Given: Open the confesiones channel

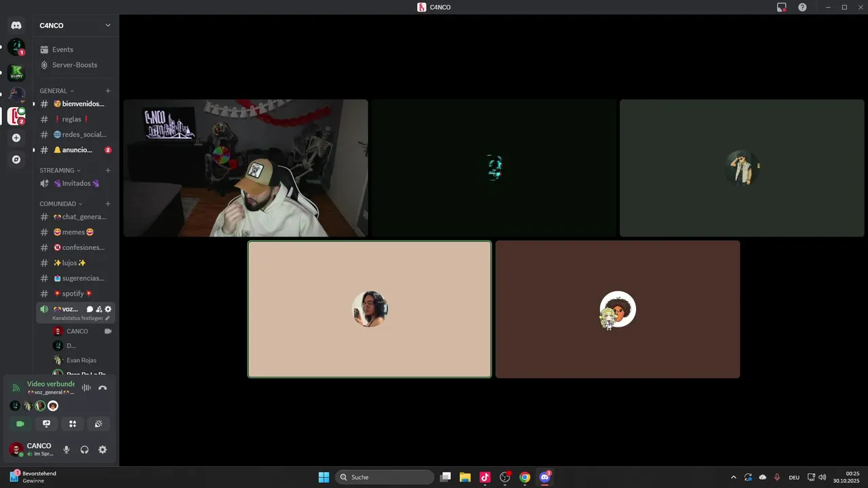Looking at the screenshot, I should click(x=76, y=247).
